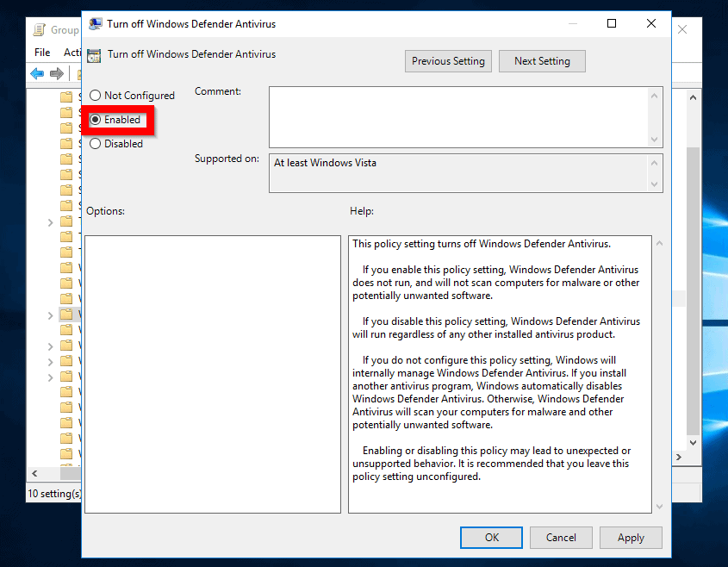Go to the Next Setting

click(541, 61)
